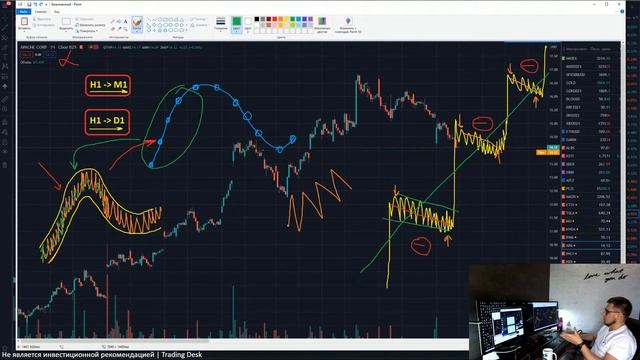Expand the arrow under Выделить

(x=66, y=31)
